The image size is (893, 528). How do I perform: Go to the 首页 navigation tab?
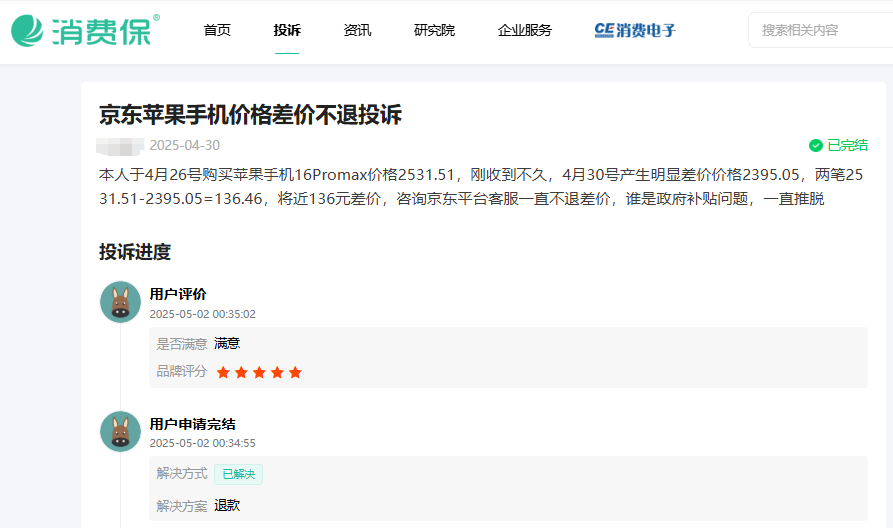coord(217,30)
